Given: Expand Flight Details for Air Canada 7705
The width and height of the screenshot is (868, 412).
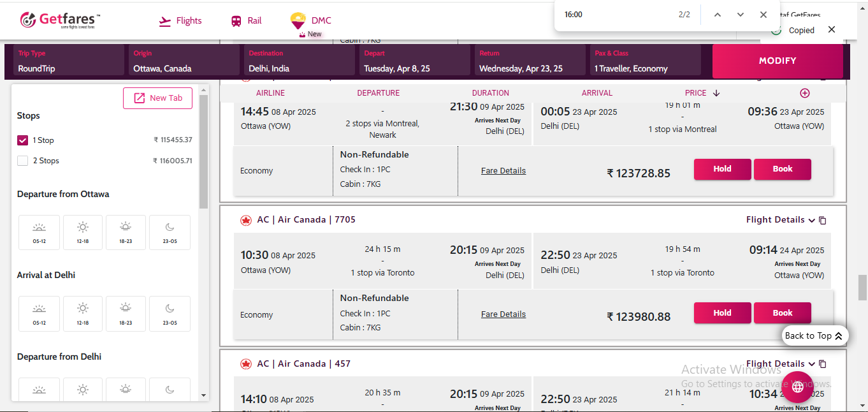Looking at the screenshot, I should [780, 220].
